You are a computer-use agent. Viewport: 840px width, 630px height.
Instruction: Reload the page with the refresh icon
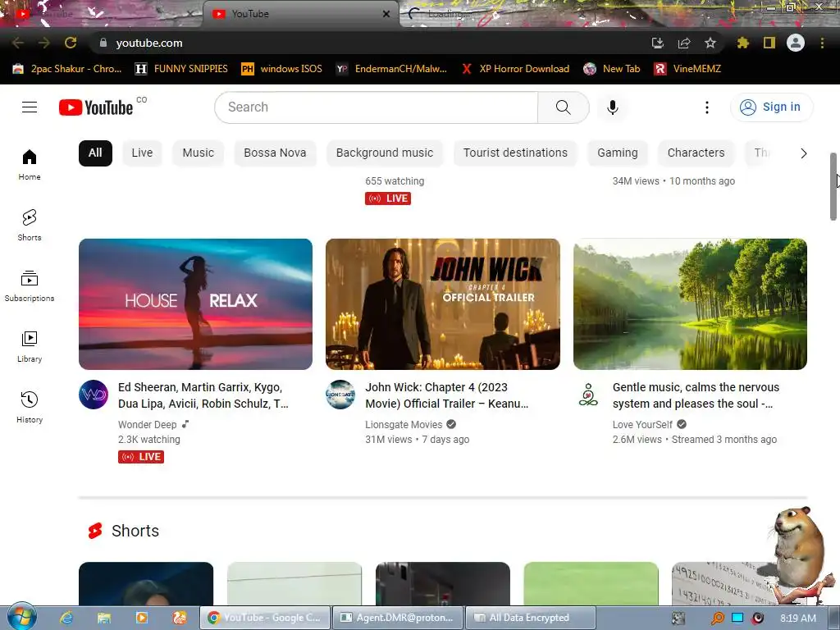71,43
